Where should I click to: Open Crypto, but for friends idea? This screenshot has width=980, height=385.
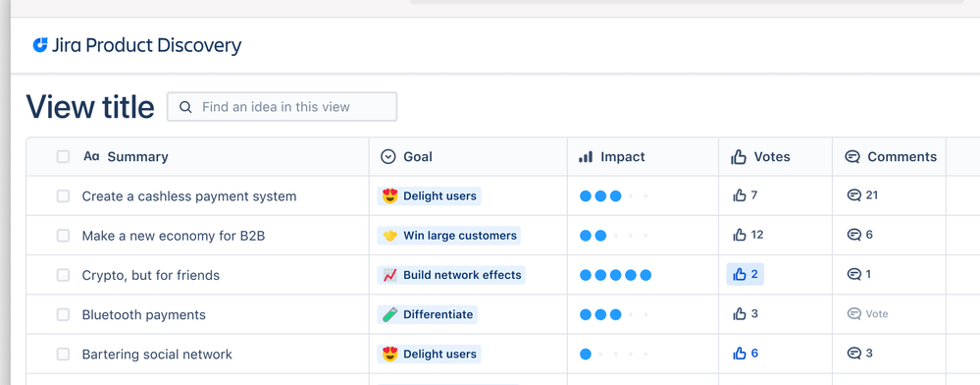(x=151, y=275)
